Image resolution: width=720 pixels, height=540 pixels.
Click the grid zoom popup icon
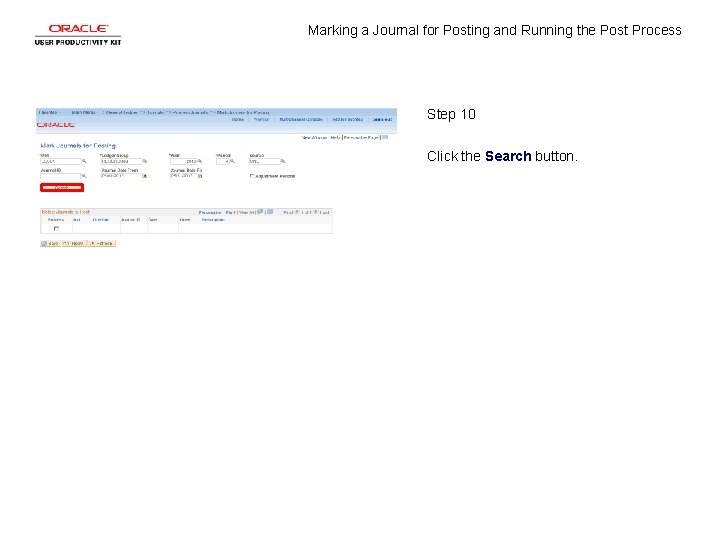pyautogui.click(x=260, y=212)
